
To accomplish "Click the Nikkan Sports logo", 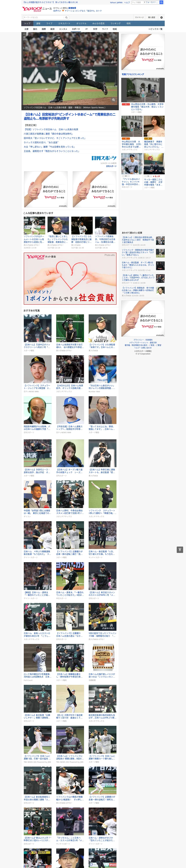I will click(104, 158).
